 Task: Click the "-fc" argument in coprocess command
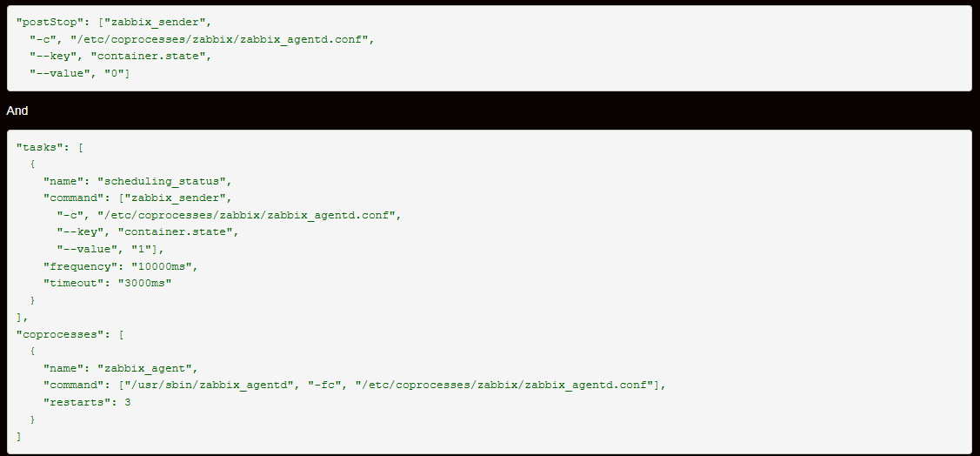click(327, 386)
